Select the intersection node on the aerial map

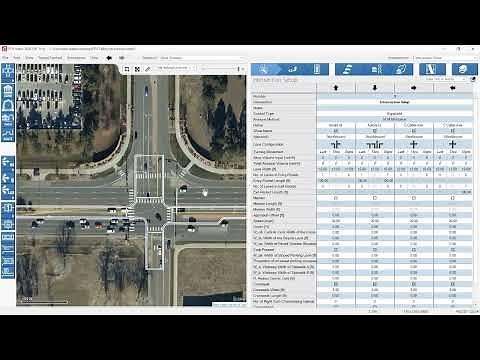pos(154,213)
